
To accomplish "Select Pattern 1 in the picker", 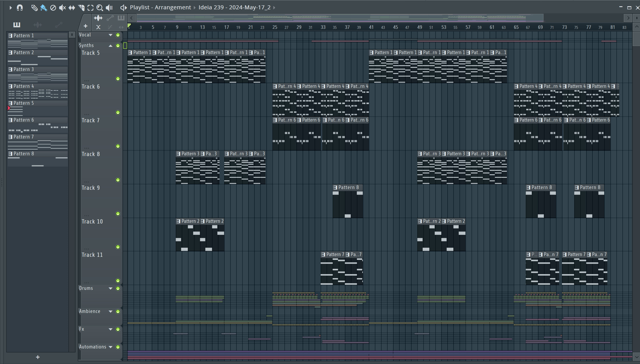I will (x=38, y=40).
